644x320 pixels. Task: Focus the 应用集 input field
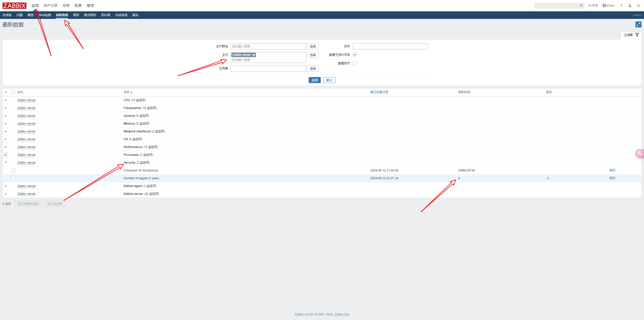[268, 68]
